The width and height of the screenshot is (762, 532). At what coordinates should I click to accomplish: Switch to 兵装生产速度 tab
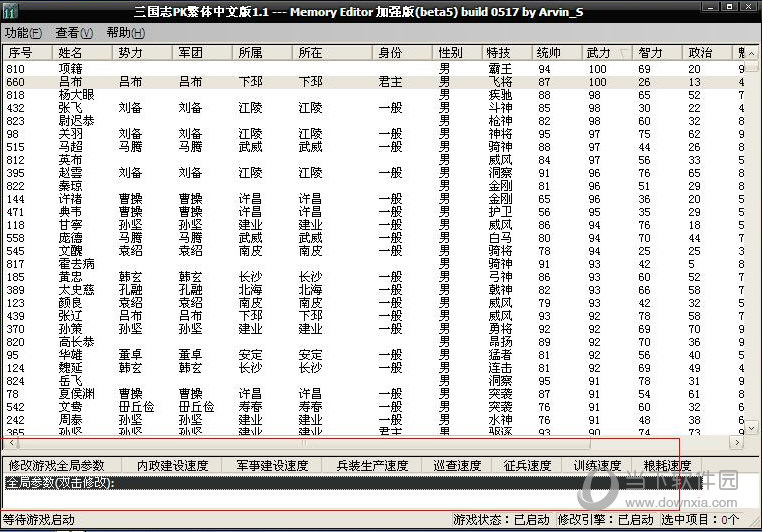(x=372, y=465)
